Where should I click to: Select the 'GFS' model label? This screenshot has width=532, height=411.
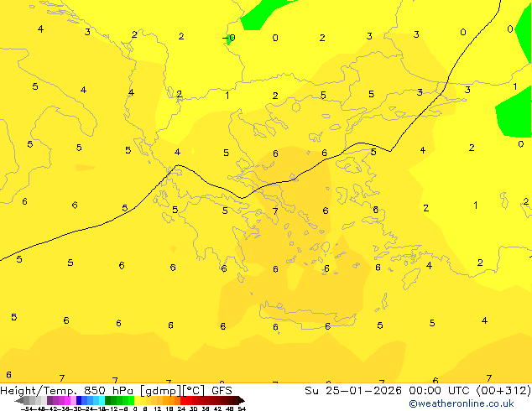pyautogui.click(x=222, y=391)
